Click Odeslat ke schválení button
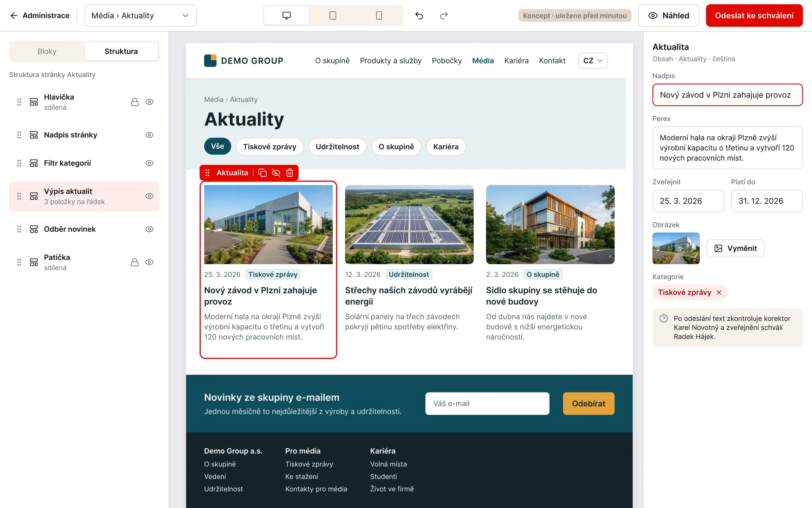 point(754,16)
